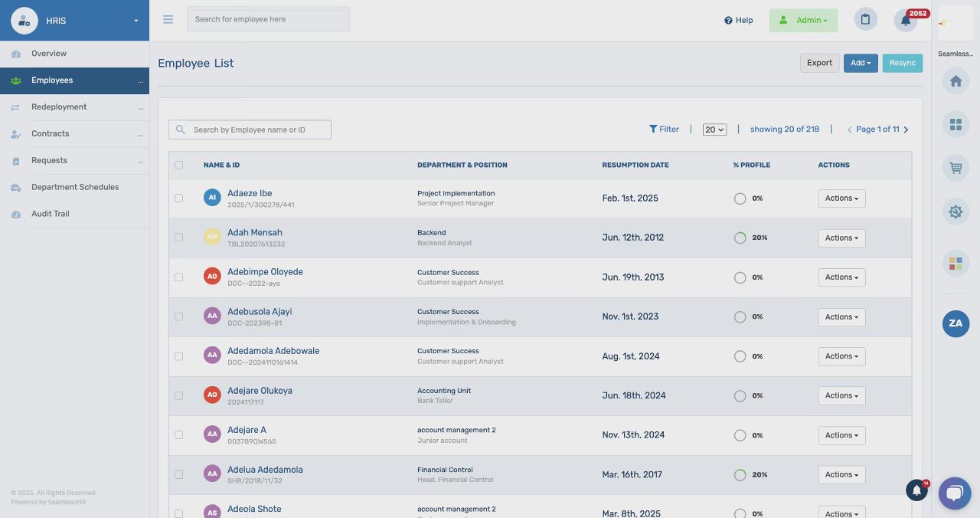Toggle the select-all checkbox in table header
Image resolution: width=980 pixels, height=518 pixels.
[178, 165]
